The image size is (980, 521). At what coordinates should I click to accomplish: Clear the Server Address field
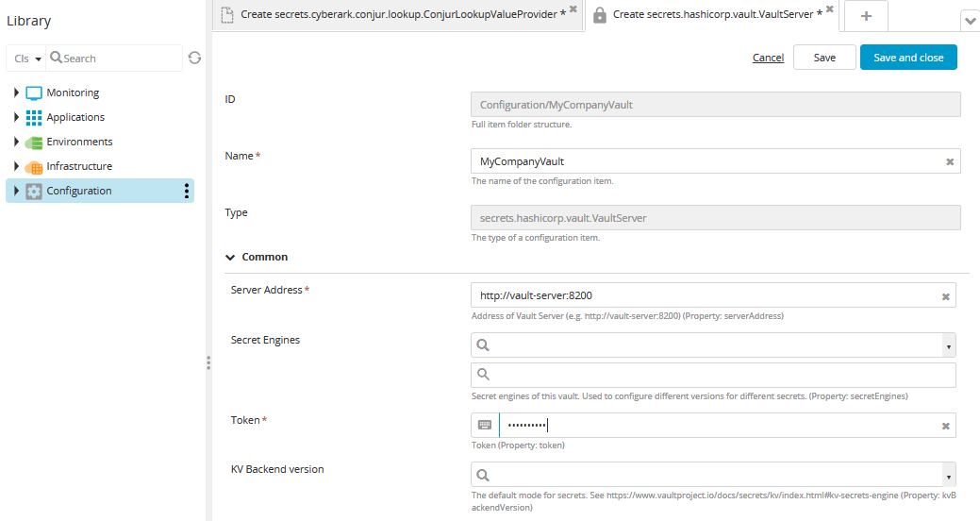pos(946,296)
